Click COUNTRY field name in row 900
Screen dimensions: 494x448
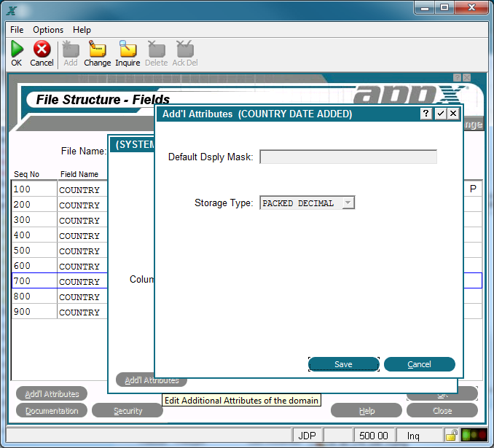(x=79, y=313)
